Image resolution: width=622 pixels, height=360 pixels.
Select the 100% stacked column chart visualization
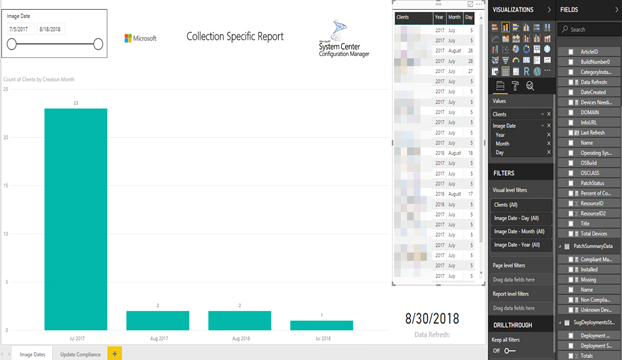547,27
